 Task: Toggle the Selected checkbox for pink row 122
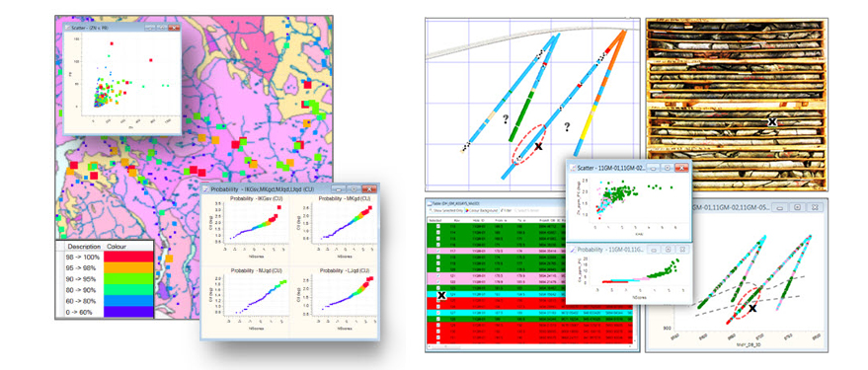click(437, 281)
